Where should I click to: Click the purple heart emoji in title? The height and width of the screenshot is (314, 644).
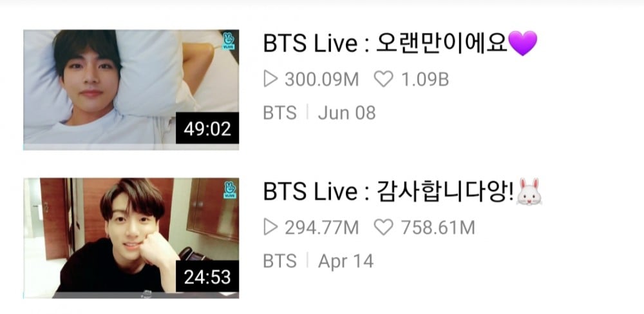522,43
